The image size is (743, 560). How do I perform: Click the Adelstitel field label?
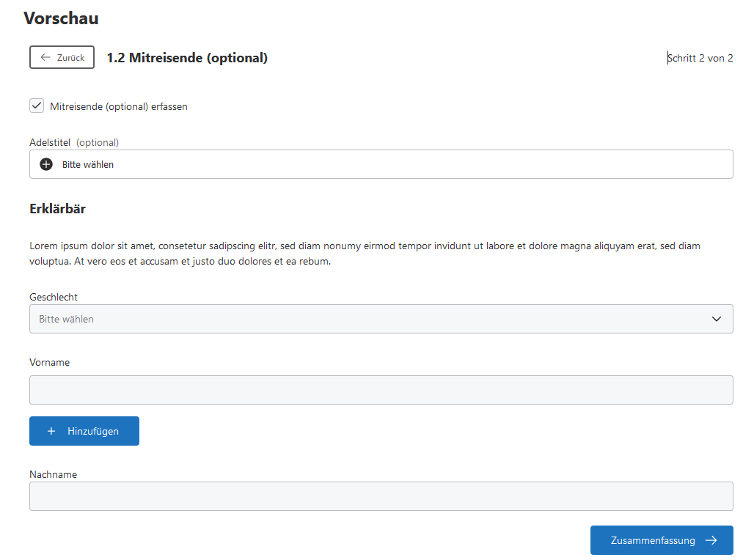(50, 142)
